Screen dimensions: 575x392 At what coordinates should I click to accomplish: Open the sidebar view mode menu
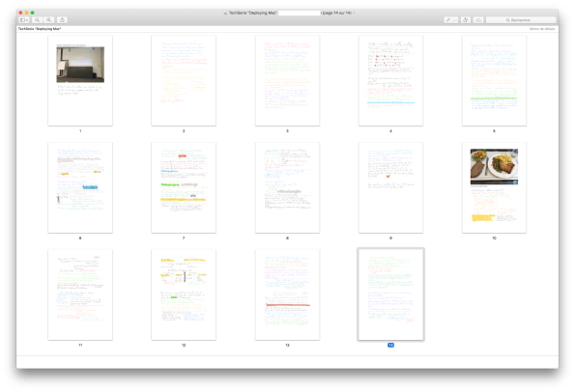point(24,19)
